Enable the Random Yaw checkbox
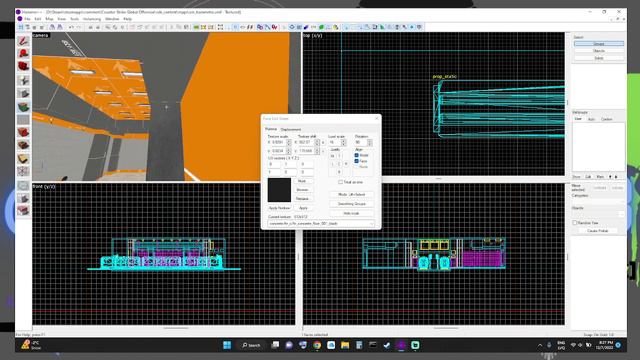Viewport: 640px width, 360px height. (575, 223)
